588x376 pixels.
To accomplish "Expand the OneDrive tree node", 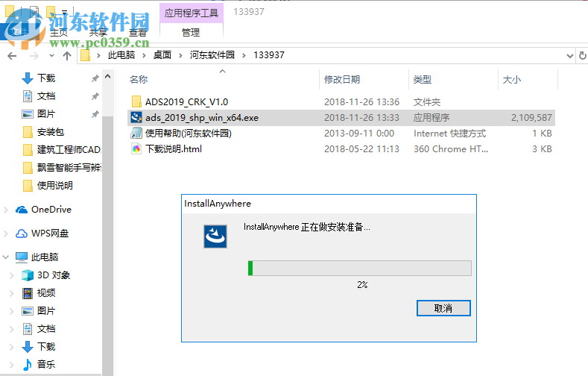I will pyautogui.click(x=6, y=210).
